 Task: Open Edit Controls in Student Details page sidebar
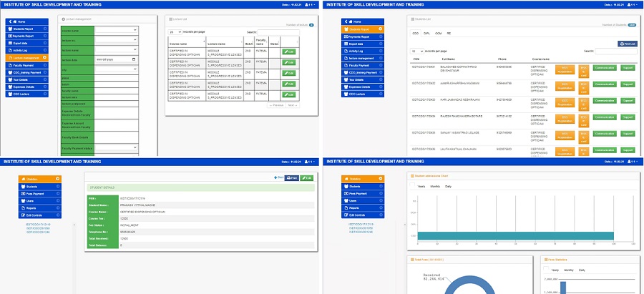point(40,215)
